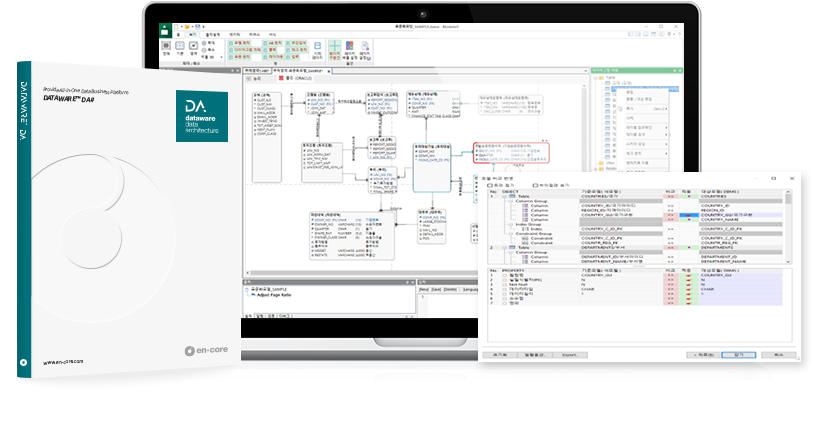The width and height of the screenshot is (814, 430).
Task: Collapse the first Column Group node
Action: [511, 201]
